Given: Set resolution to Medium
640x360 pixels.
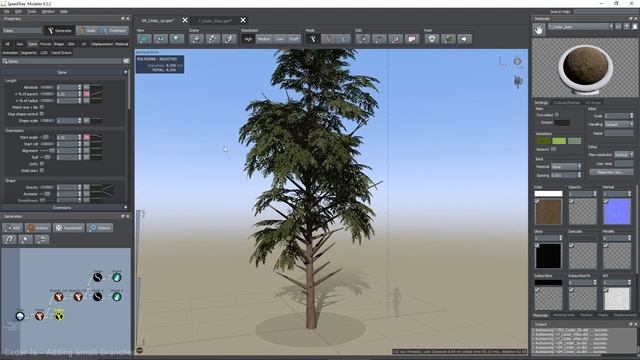Looking at the screenshot, I should tap(264, 39).
